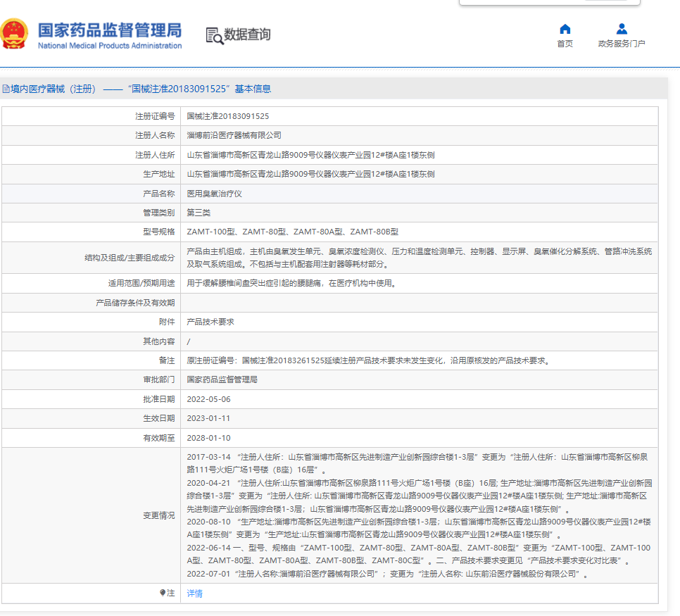
Task: Click the 政务服务门户 person icon
Action: 621,29
